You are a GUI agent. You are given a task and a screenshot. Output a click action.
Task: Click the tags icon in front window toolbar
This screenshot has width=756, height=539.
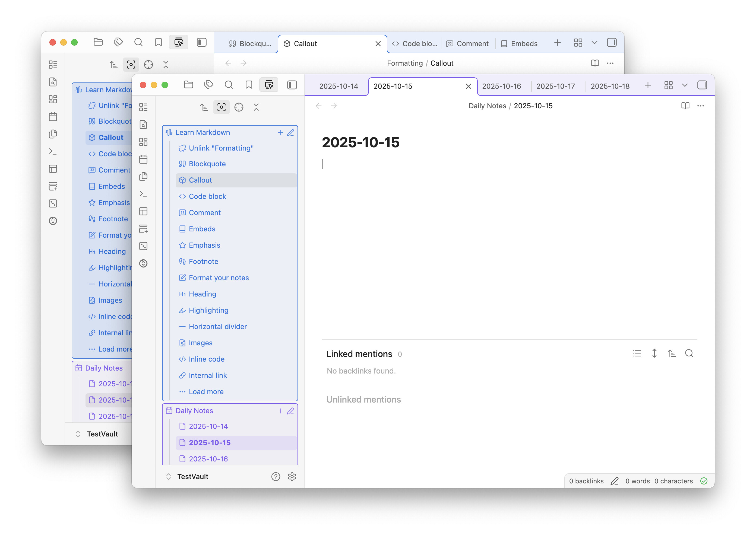(x=208, y=85)
